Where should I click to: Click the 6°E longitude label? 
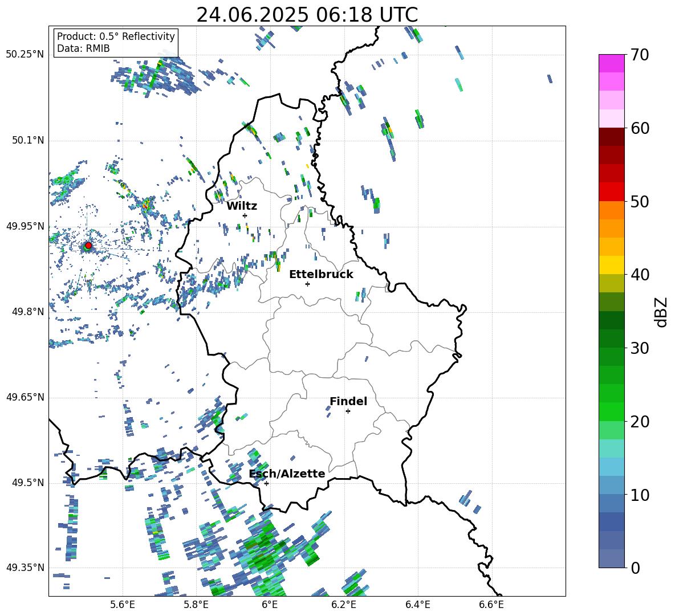click(270, 605)
